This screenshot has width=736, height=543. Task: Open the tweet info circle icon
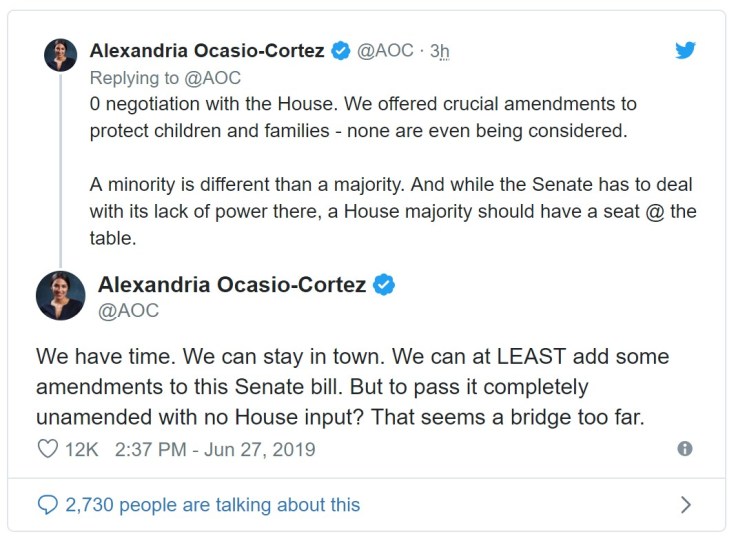point(685,449)
